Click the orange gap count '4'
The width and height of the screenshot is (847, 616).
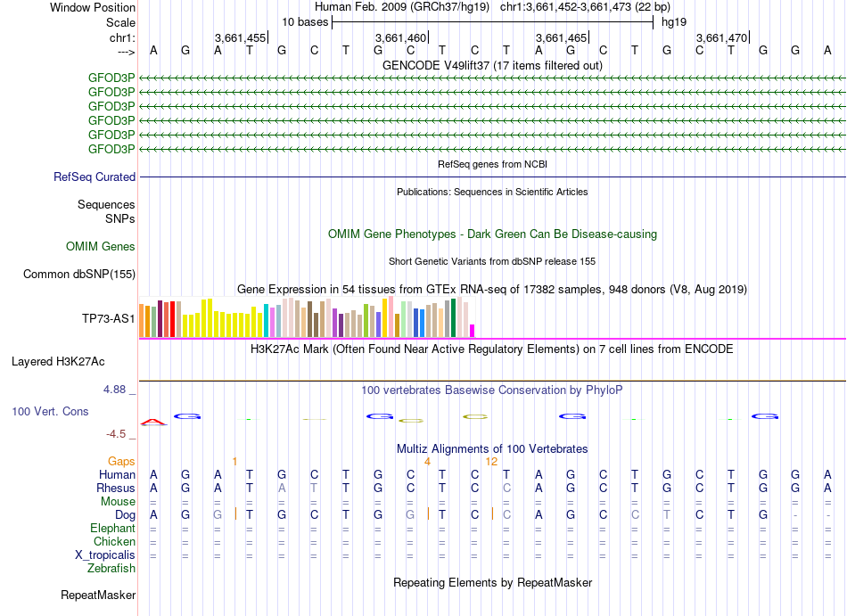pyautogui.click(x=427, y=462)
